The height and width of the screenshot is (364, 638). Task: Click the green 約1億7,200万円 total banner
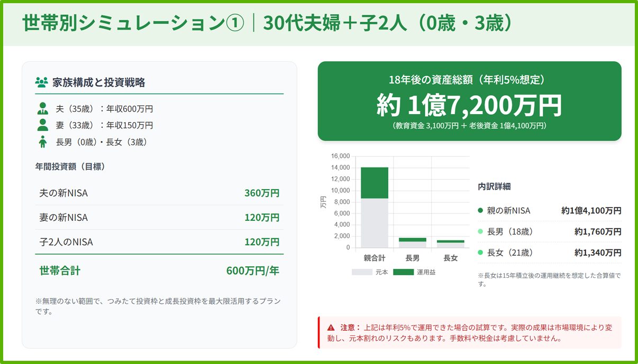click(x=469, y=101)
